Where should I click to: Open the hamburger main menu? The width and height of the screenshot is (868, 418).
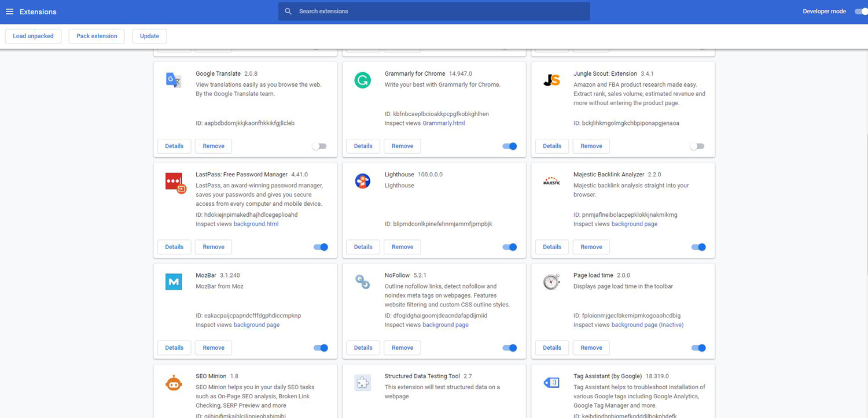pos(9,12)
